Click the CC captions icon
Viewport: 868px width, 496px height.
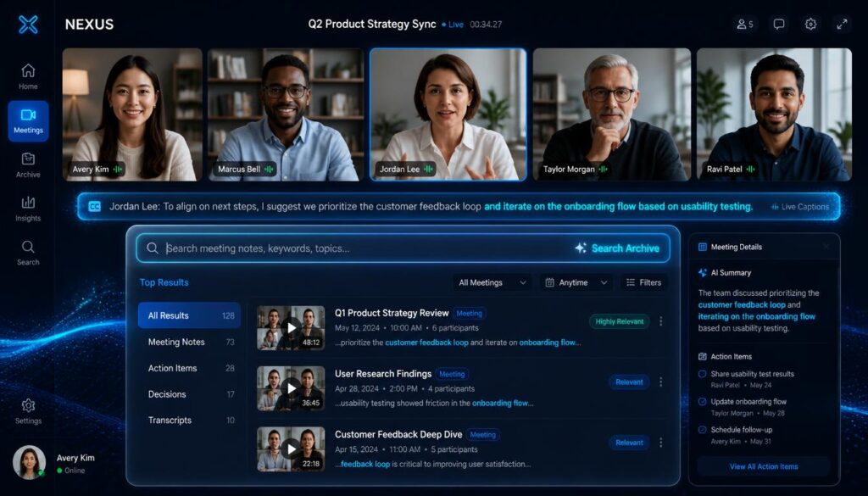[x=95, y=207]
